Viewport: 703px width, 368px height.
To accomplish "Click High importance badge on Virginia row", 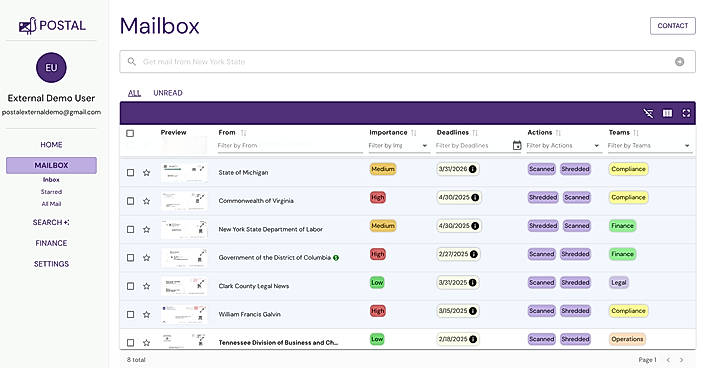I will point(378,197).
